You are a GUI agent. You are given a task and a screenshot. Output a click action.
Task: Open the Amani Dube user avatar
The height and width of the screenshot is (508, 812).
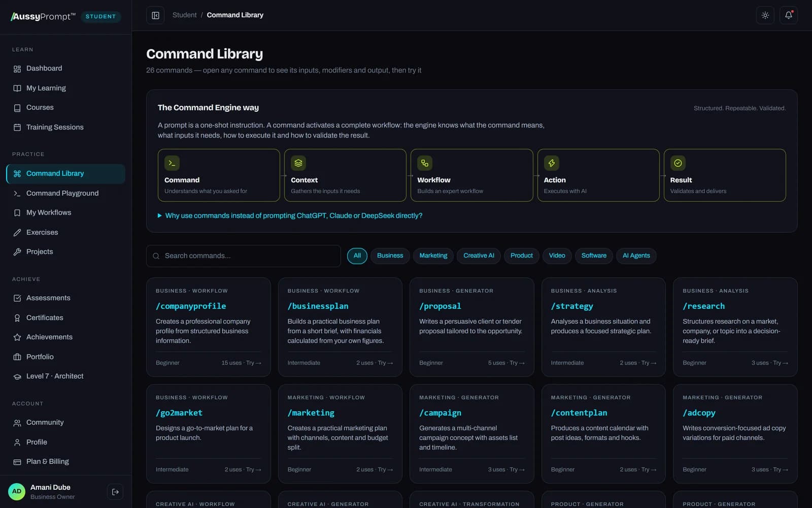17,492
